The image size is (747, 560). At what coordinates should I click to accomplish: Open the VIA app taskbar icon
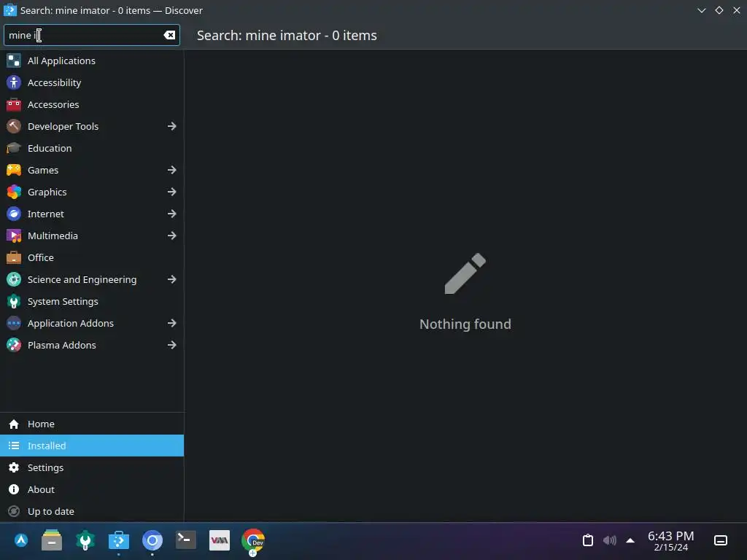(220, 540)
